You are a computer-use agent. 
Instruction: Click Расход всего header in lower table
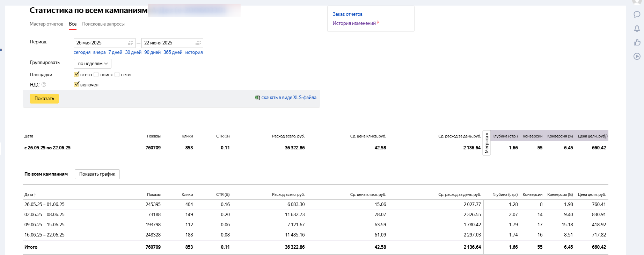pyautogui.click(x=288, y=194)
